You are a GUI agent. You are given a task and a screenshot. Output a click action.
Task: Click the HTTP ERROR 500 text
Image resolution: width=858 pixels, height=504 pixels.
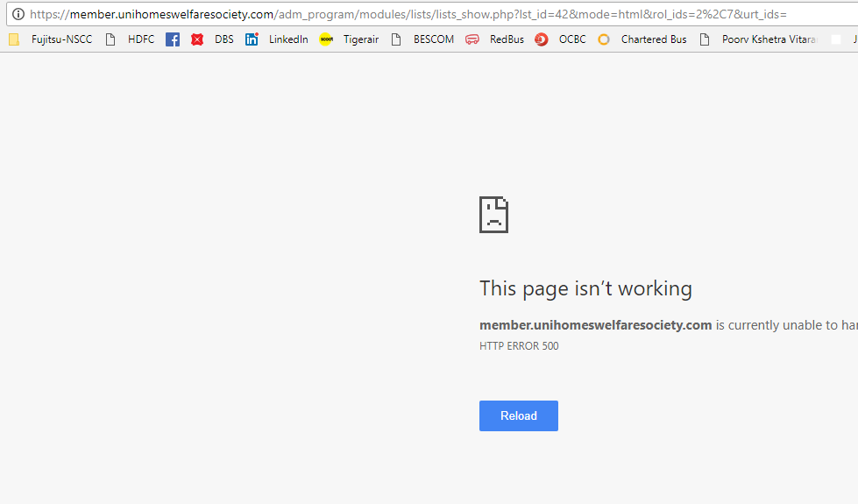click(519, 346)
